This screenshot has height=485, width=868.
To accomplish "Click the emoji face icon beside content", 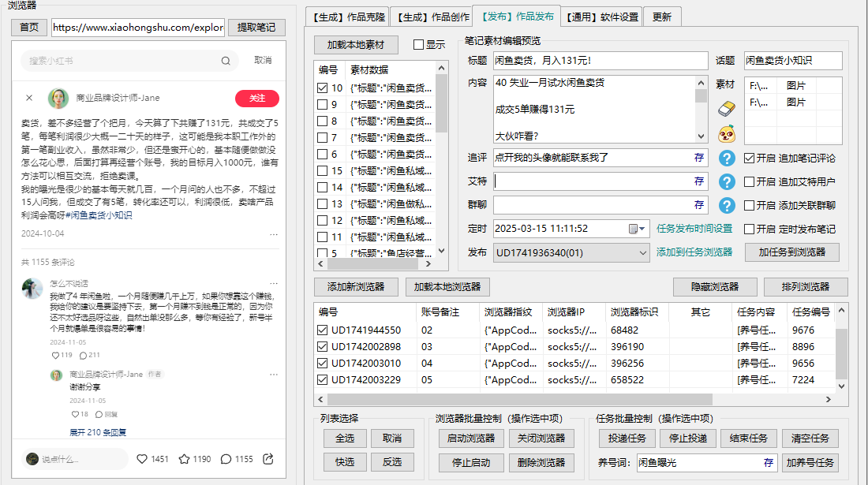I will (x=726, y=134).
